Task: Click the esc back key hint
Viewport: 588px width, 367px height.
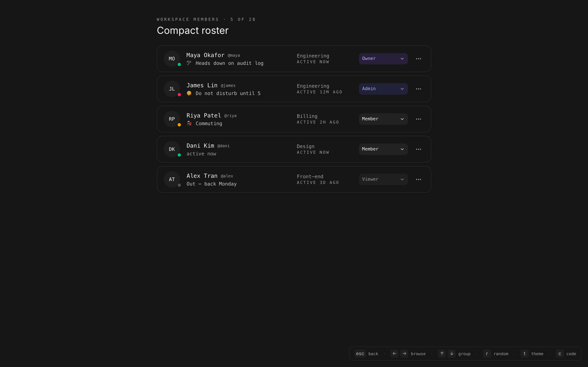Action: click(360, 354)
